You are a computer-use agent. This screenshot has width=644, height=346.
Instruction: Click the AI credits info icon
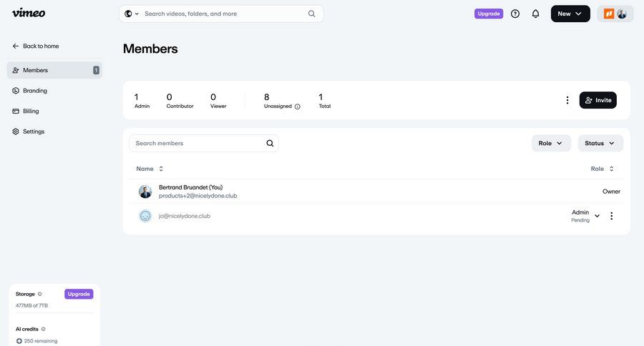pyautogui.click(x=44, y=329)
